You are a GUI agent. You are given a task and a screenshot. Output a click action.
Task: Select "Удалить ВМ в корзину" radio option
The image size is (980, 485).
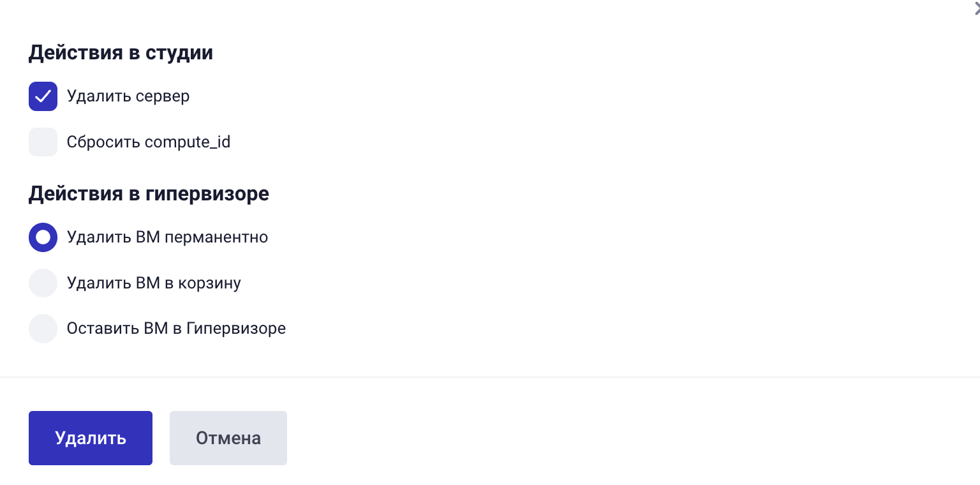[x=43, y=283]
